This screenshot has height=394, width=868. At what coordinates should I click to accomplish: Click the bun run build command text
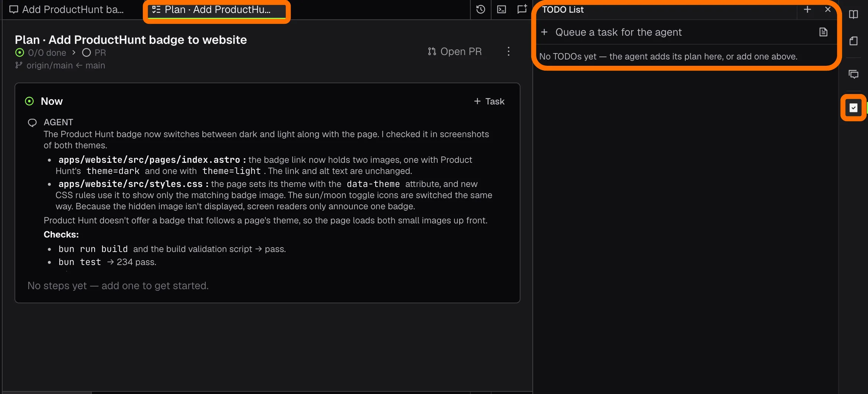(x=93, y=249)
